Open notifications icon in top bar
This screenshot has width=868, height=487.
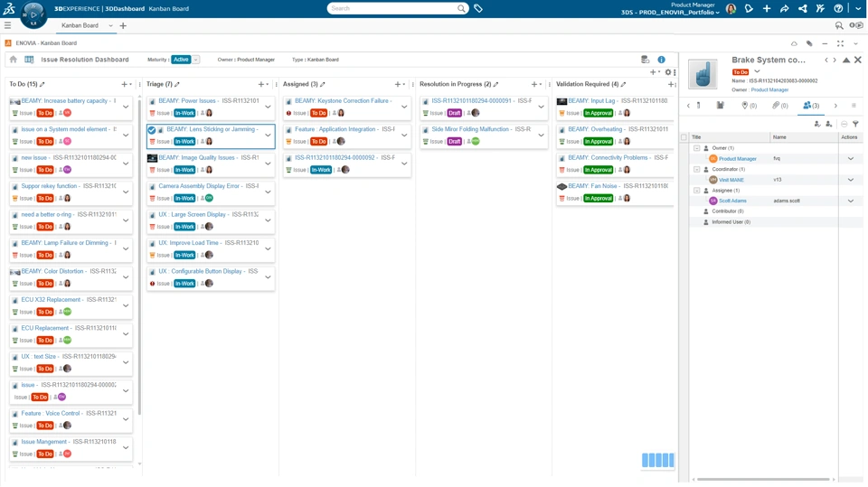749,8
